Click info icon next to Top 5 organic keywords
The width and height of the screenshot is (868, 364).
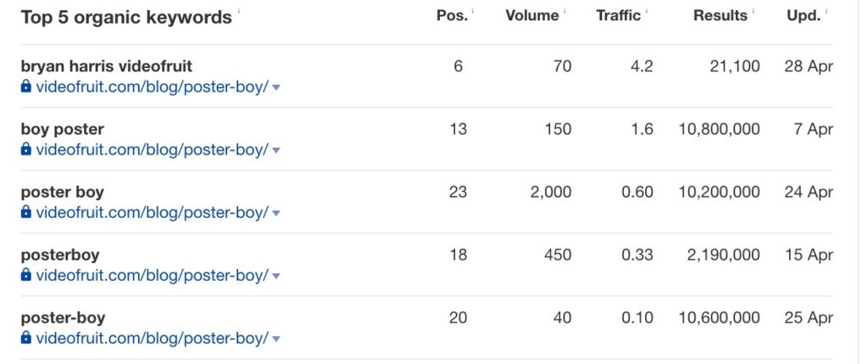(x=238, y=10)
